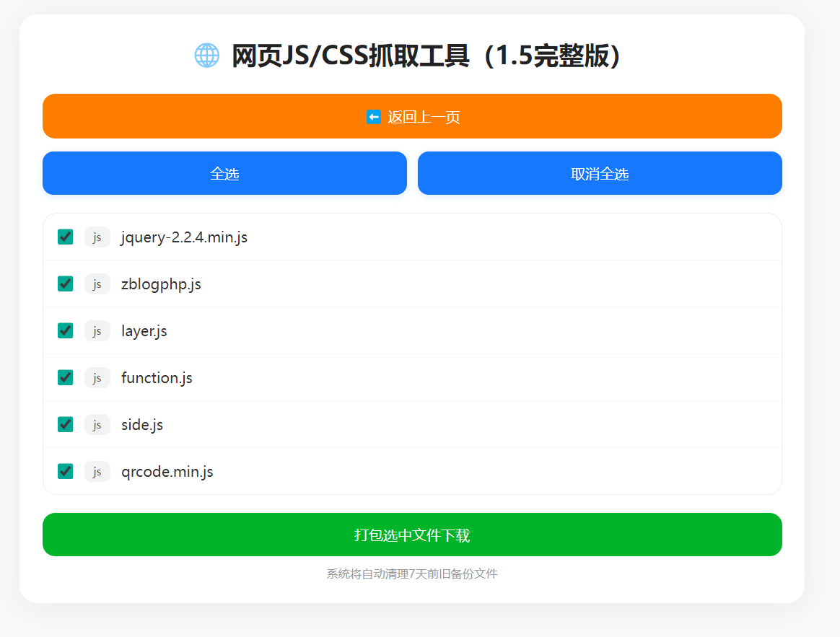
Task: Select all files with the 全选 button
Action: (224, 173)
